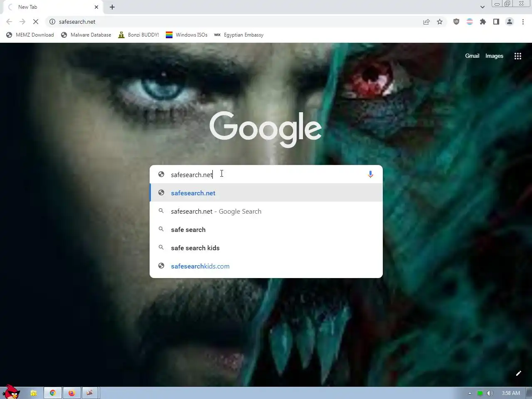
Task: Open the fourth taskbar application icon
Action: tap(90, 393)
